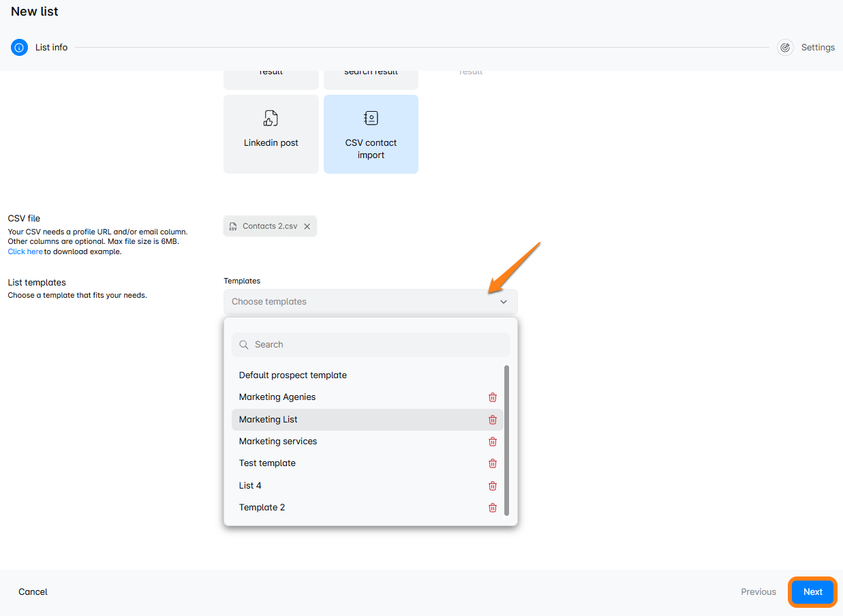Remove the Contacts 2.csv file

tap(307, 226)
